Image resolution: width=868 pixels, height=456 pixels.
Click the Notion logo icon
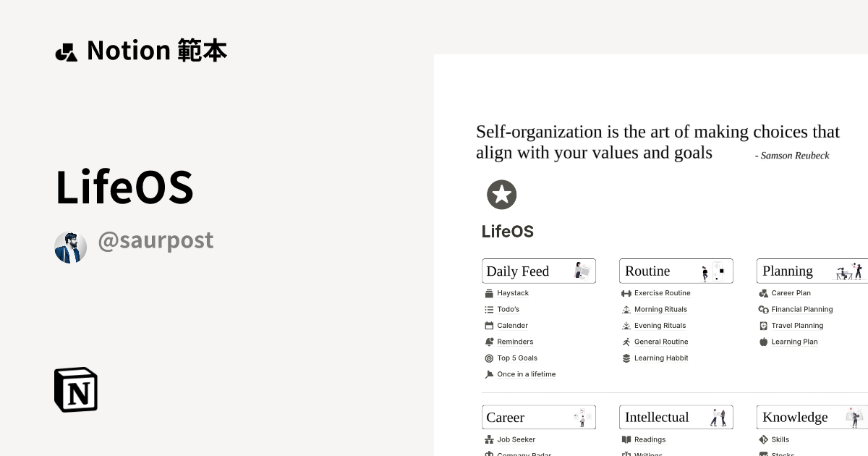[76, 389]
